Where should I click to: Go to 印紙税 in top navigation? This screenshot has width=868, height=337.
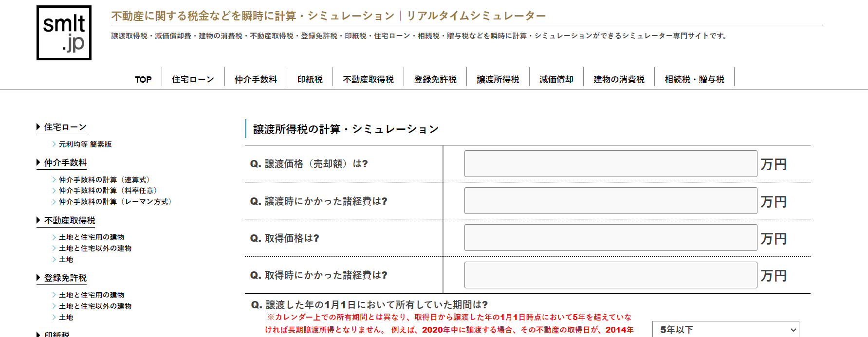(x=310, y=79)
